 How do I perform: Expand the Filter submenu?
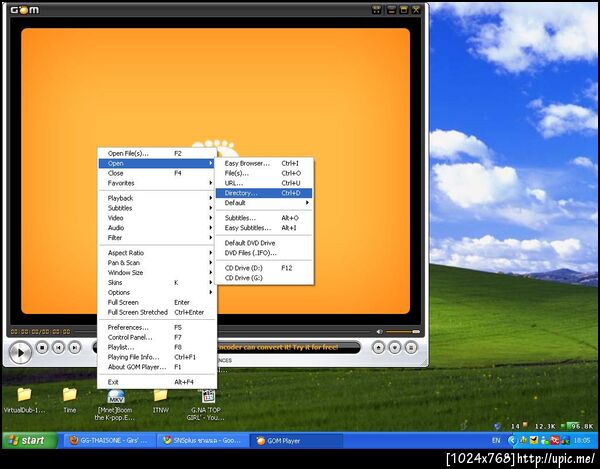(157, 238)
